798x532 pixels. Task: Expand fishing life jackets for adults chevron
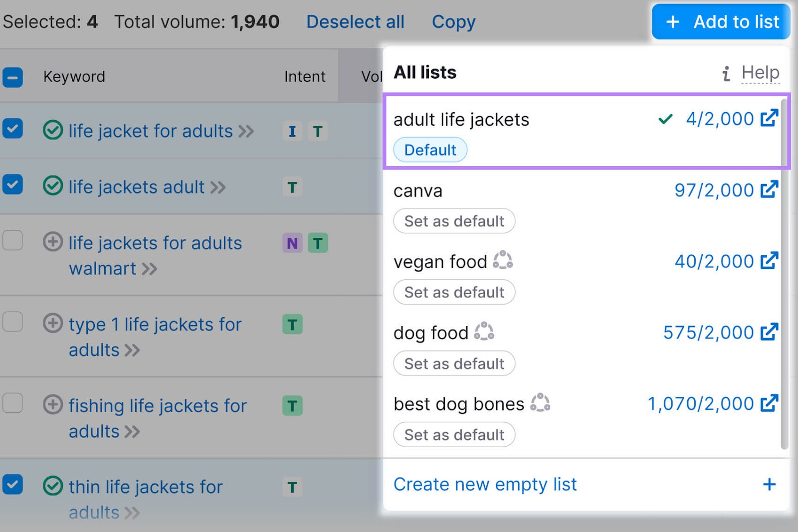click(132, 432)
